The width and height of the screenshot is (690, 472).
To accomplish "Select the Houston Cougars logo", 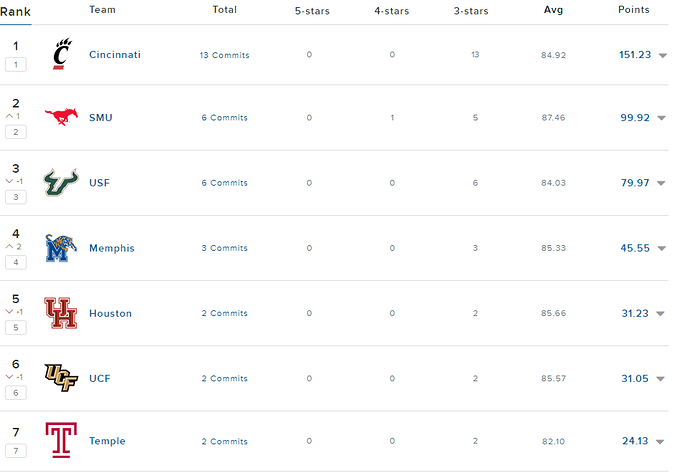I will pos(61,313).
